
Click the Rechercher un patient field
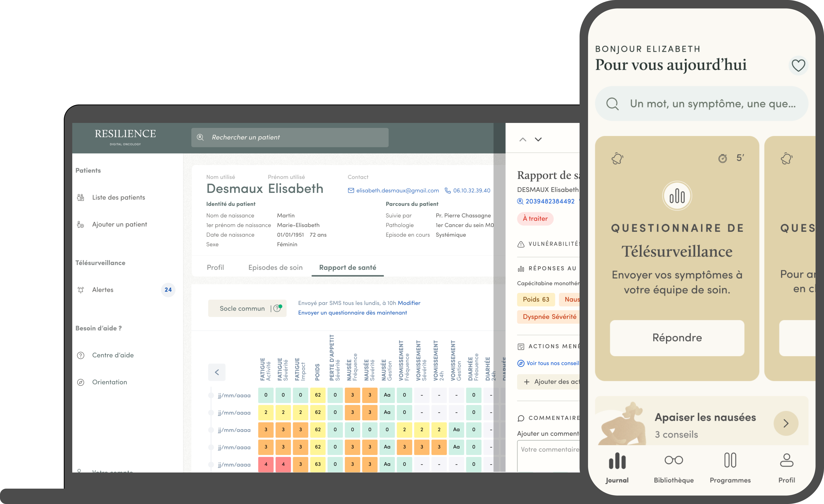click(x=290, y=137)
